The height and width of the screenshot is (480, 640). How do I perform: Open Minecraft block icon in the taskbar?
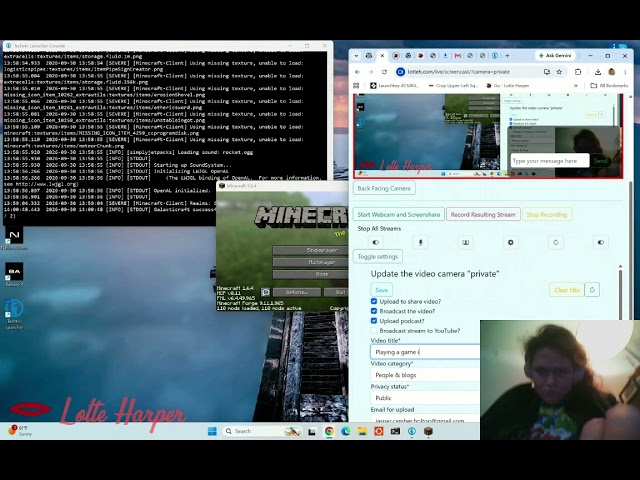coord(428,431)
